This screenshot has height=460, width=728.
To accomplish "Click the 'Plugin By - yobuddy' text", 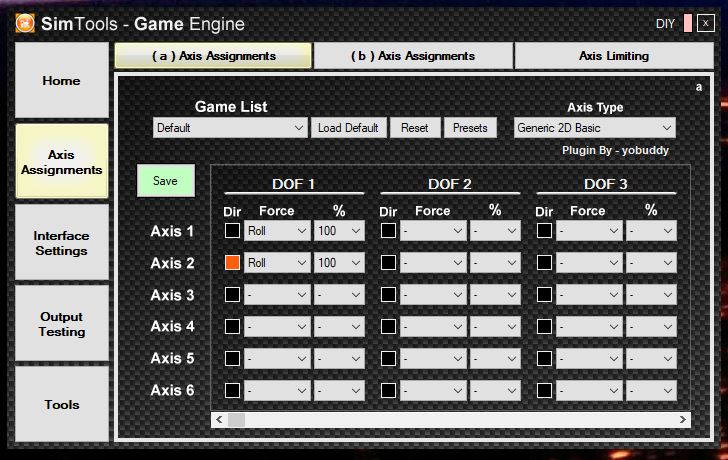I will [x=615, y=150].
